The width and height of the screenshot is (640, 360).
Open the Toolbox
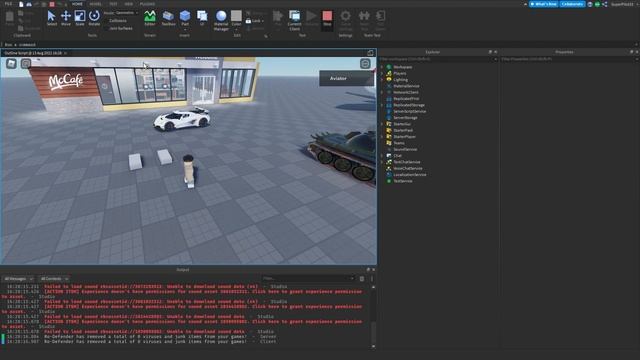pyautogui.click(x=168, y=18)
